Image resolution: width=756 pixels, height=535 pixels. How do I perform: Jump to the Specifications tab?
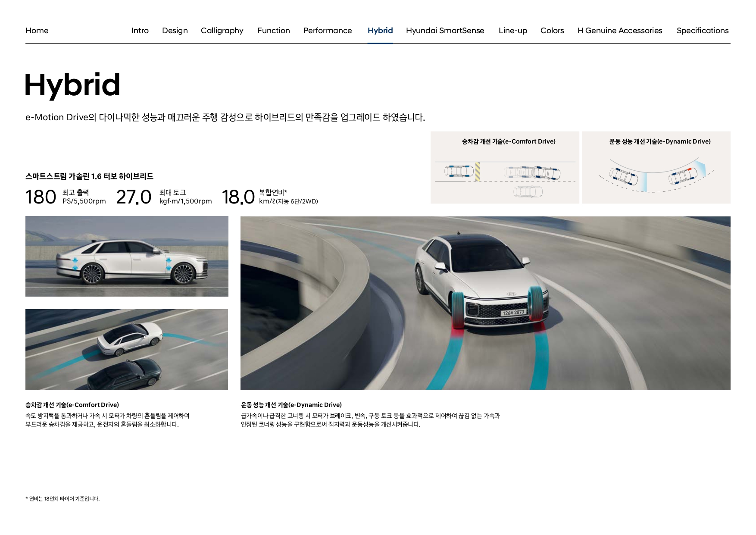coord(703,31)
